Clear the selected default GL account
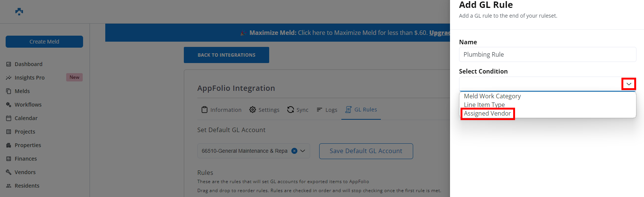The height and width of the screenshot is (197, 644). point(294,151)
